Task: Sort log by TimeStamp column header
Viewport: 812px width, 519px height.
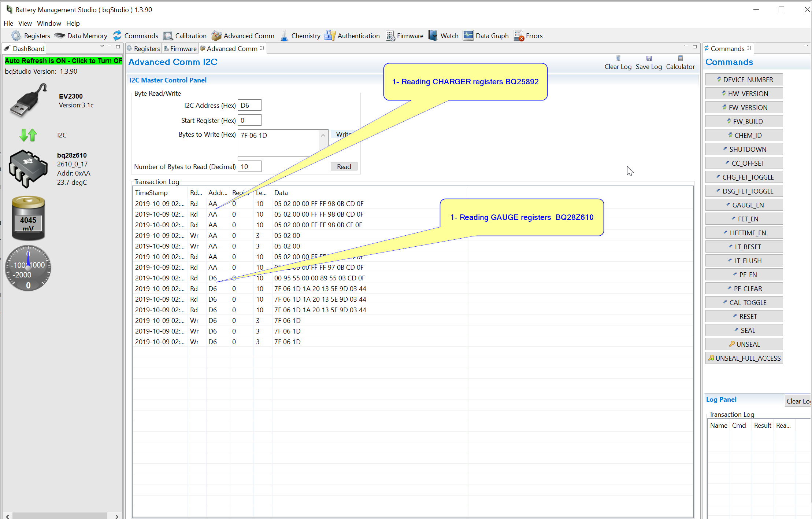Action: (160, 192)
